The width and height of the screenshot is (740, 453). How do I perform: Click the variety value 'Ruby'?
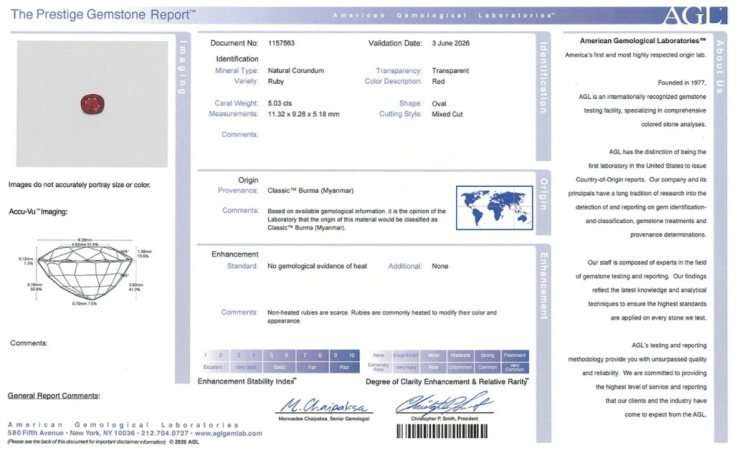[276, 81]
